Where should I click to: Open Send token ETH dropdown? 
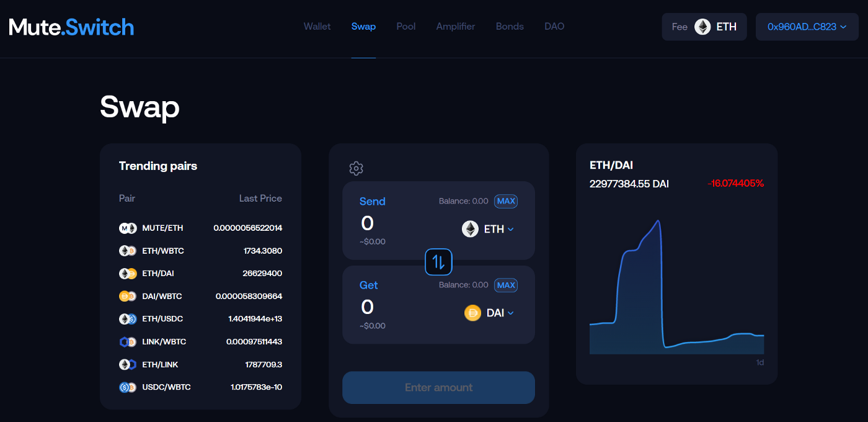click(489, 229)
